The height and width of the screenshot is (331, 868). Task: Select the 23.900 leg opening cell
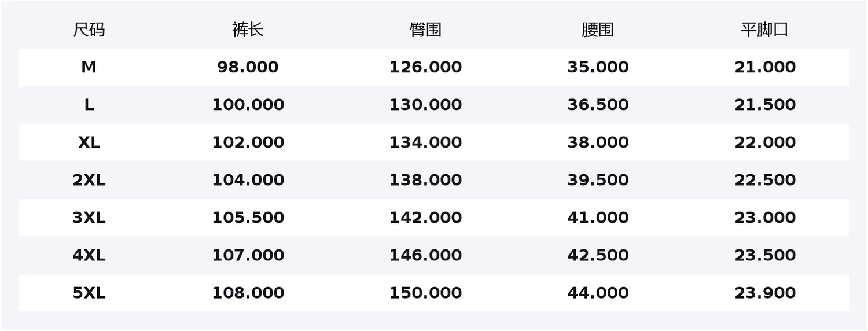point(765,293)
